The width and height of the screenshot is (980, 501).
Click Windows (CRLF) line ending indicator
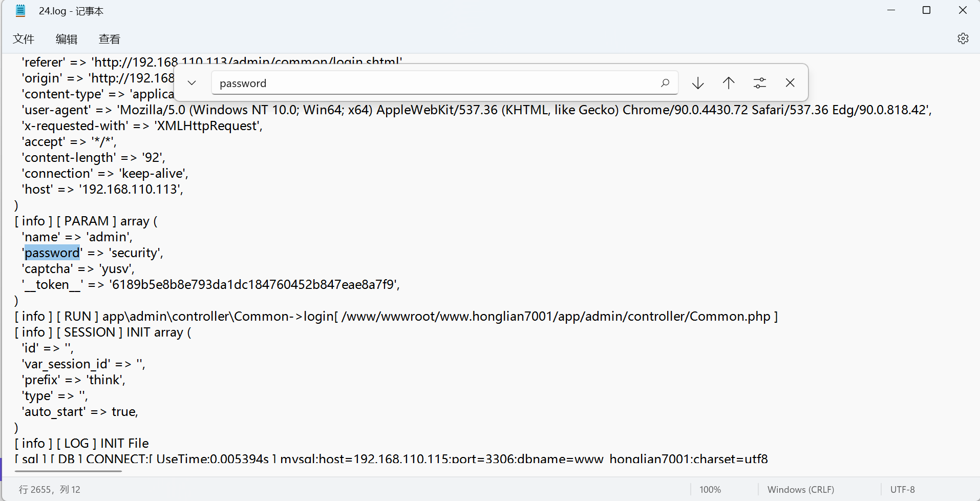point(801,489)
